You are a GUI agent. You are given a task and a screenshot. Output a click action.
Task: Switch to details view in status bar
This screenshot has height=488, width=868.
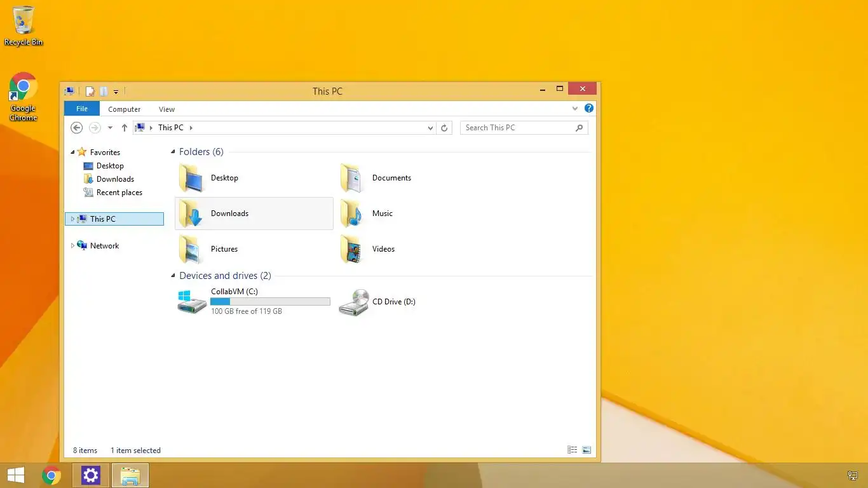573,450
